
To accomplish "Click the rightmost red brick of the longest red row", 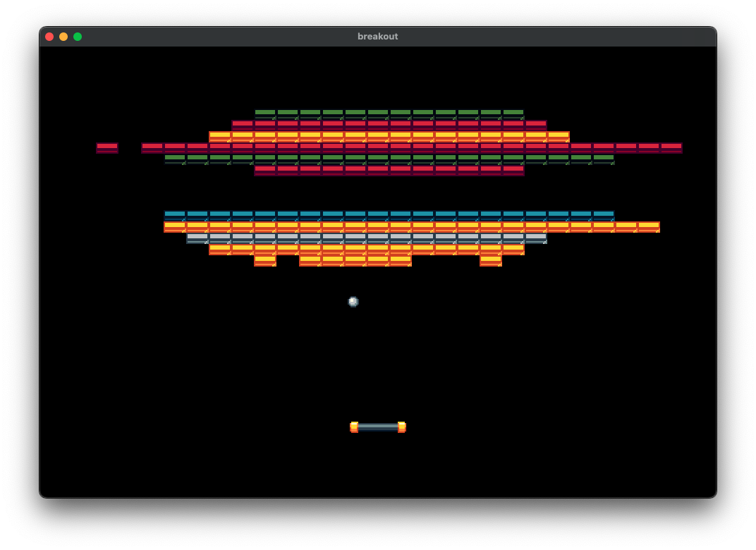I will click(671, 148).
